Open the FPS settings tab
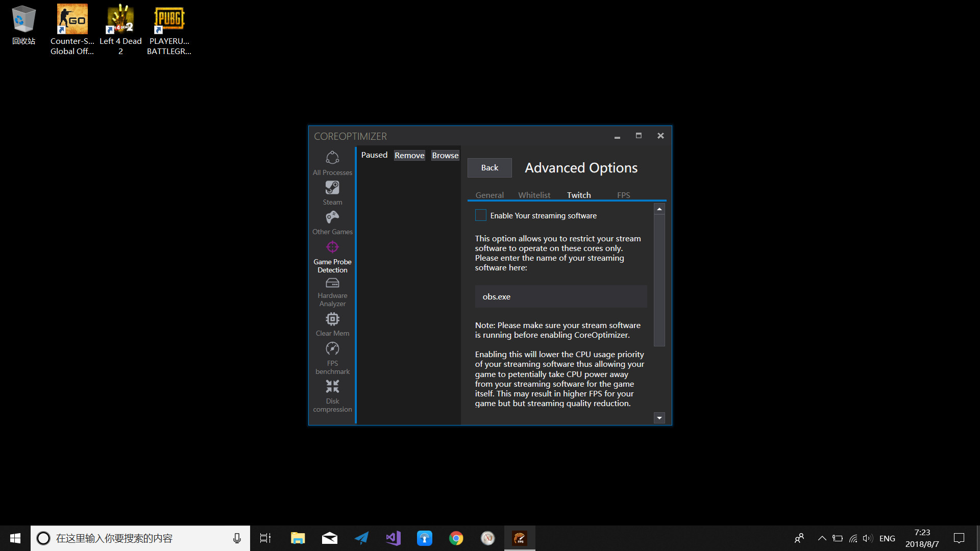980x551 pixels. pos(623,195)
